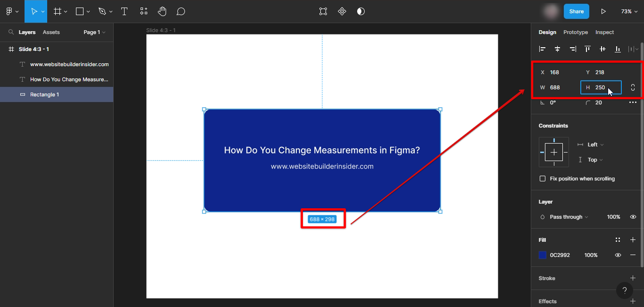Toggle constrain proportions lock
The image size is (644, 307).
[633, 87]
